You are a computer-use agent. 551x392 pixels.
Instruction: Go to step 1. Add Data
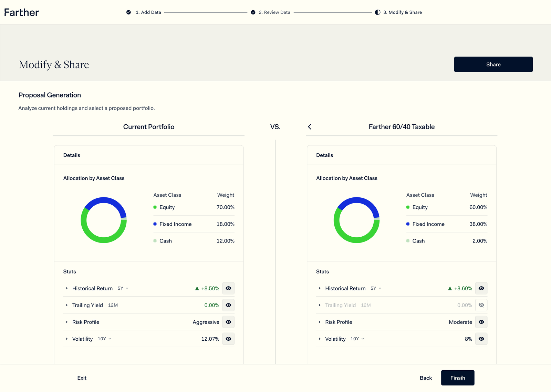point(148,12)
